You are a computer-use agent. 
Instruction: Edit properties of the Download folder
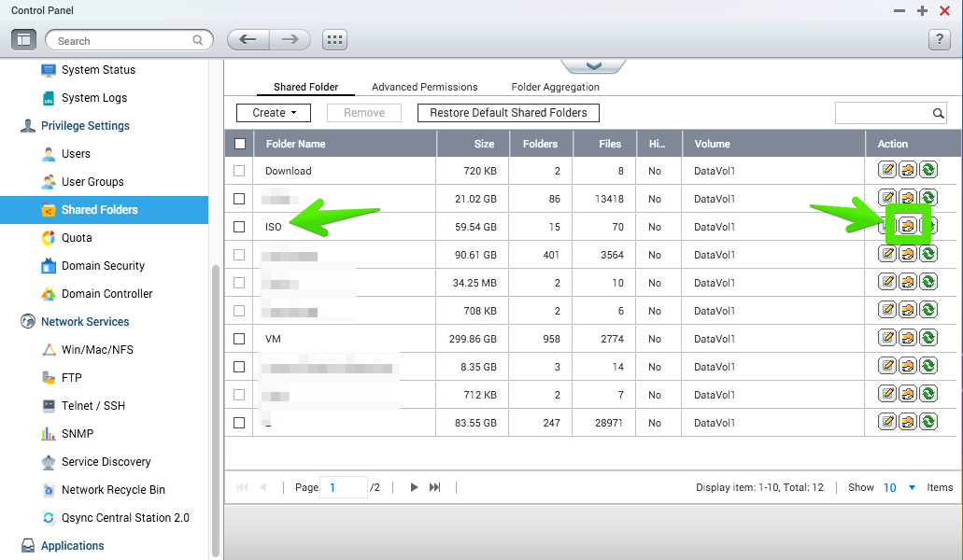[x=886, y=169]
